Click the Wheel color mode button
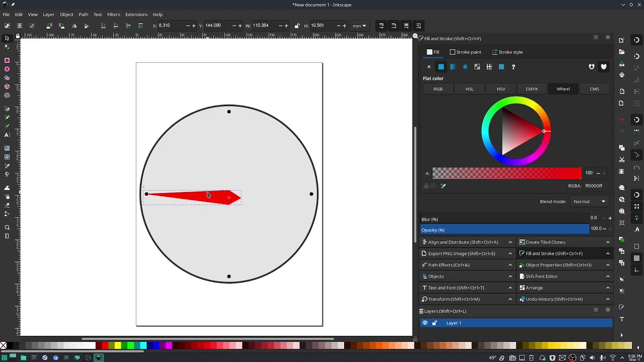Screen dimensions: 644x362 click(563, 89)
